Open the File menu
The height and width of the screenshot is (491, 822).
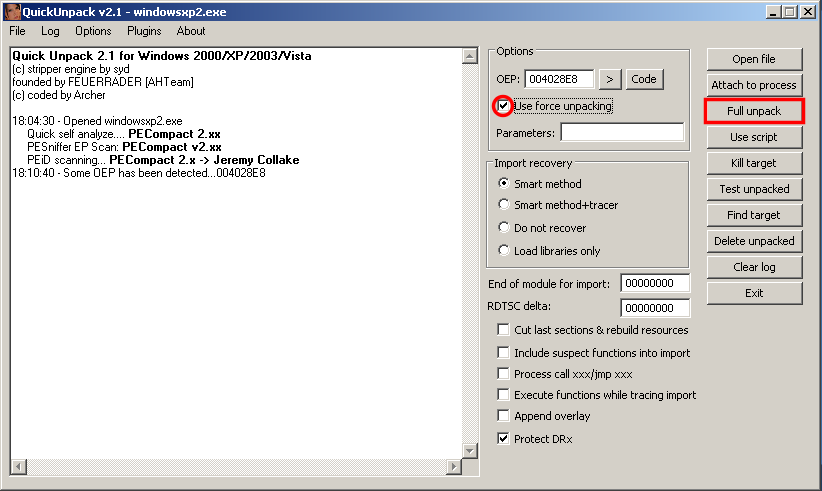pyautogui.click(x=18, y=31)
